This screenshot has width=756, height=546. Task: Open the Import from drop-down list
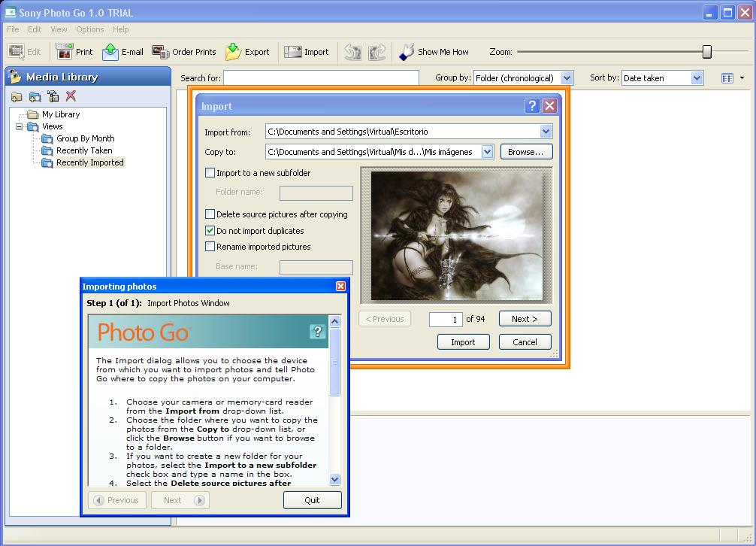pyautogui.click(x=546, y=131)
